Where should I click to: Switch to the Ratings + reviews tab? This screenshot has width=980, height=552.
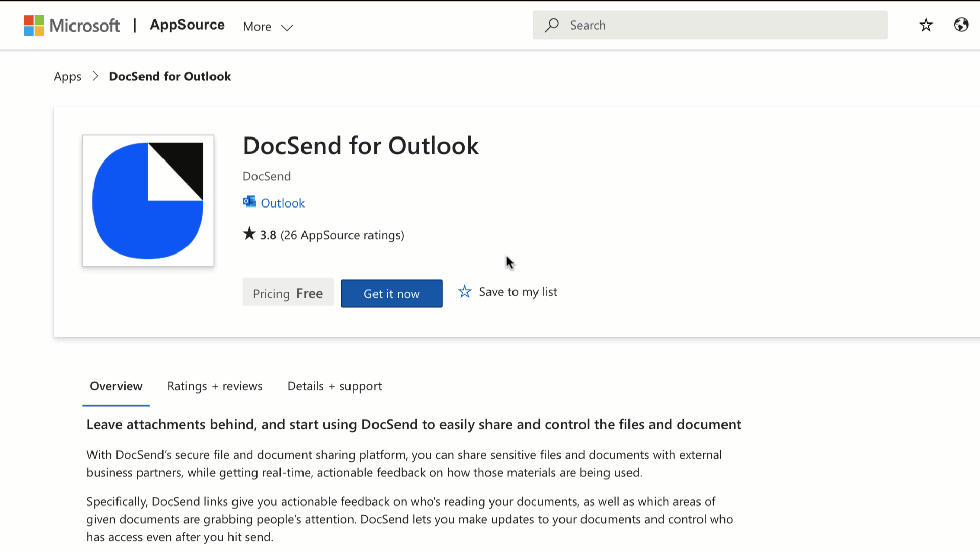pos(215,386)
